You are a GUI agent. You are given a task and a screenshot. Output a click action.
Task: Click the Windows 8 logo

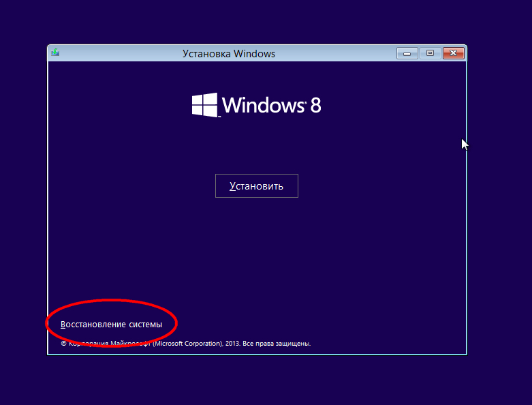pyautogui.click(x=256, y=105)
